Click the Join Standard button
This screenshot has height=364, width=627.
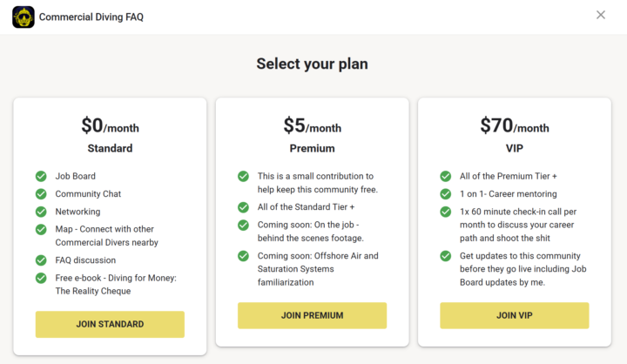[x=110, y=324]
